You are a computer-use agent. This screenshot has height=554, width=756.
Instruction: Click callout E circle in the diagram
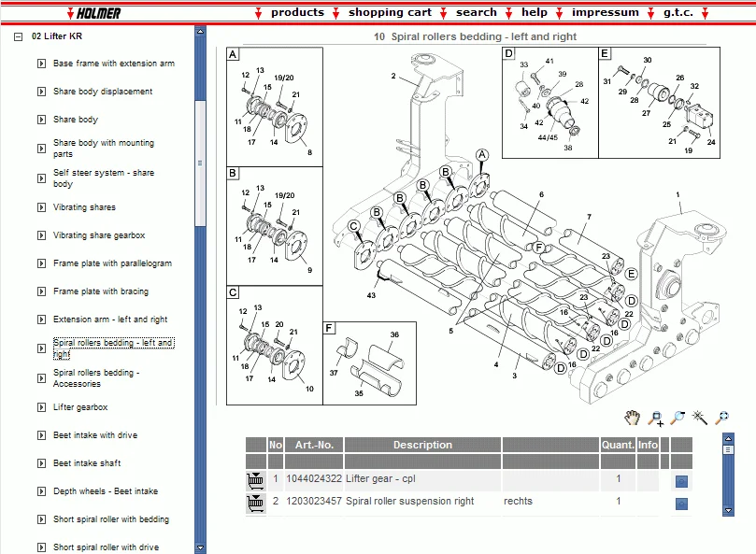[631, 274]
